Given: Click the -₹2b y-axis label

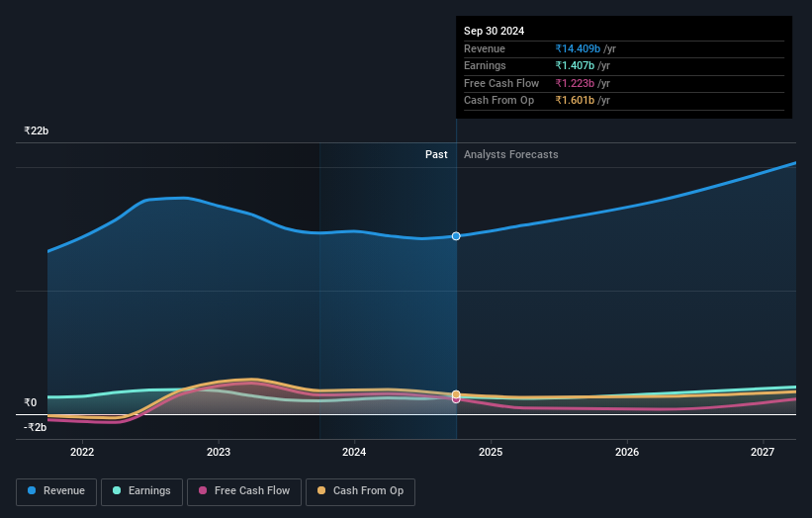Looking at the screenshot, I should pos(36,427).
